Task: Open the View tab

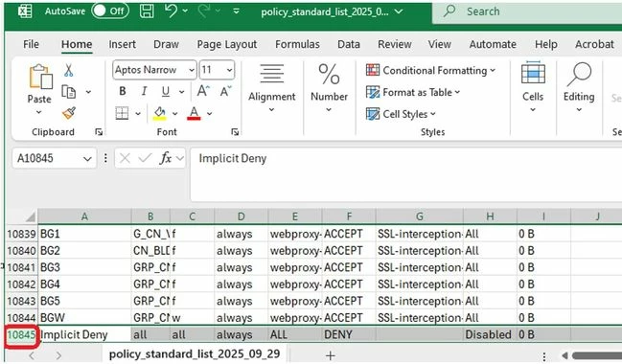Action: 440,44
